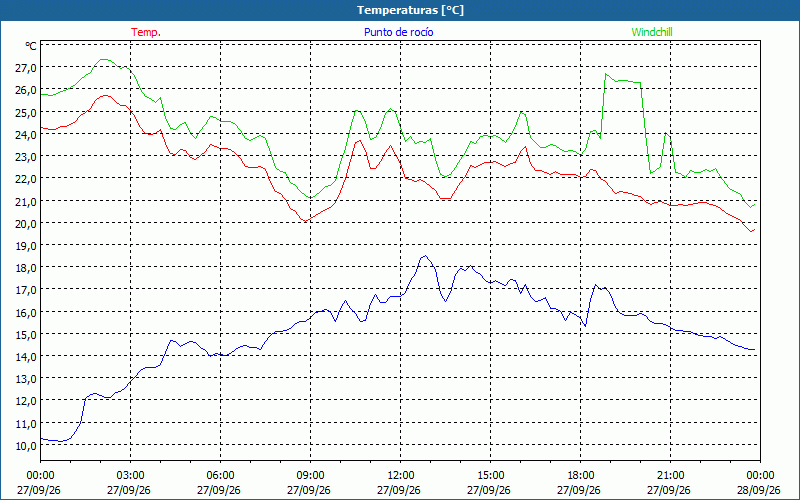The image size is (800, 500).
Task: Click the 22,0 y-axis value
Action: 26,179
